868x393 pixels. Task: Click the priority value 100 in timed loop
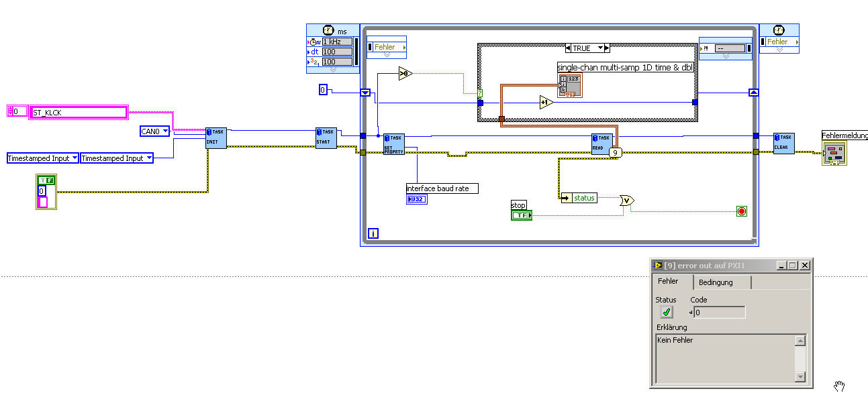(337, 62)
